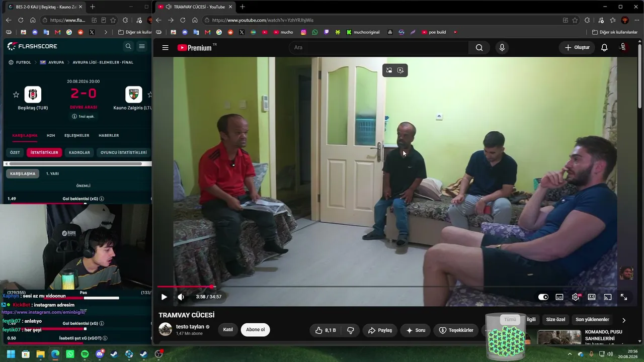
Task: Select the ÖZET sub-tab
Action: (x=15, y=152)
